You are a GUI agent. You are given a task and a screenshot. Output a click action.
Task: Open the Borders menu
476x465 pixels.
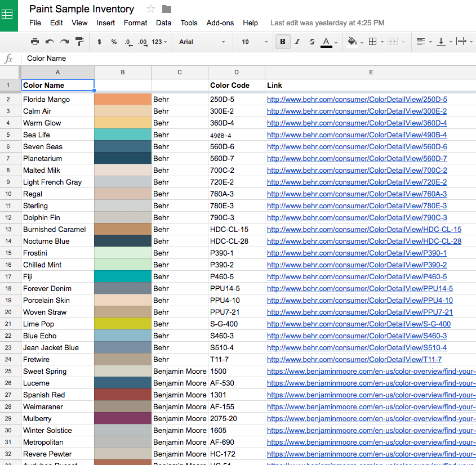point(372,42)
